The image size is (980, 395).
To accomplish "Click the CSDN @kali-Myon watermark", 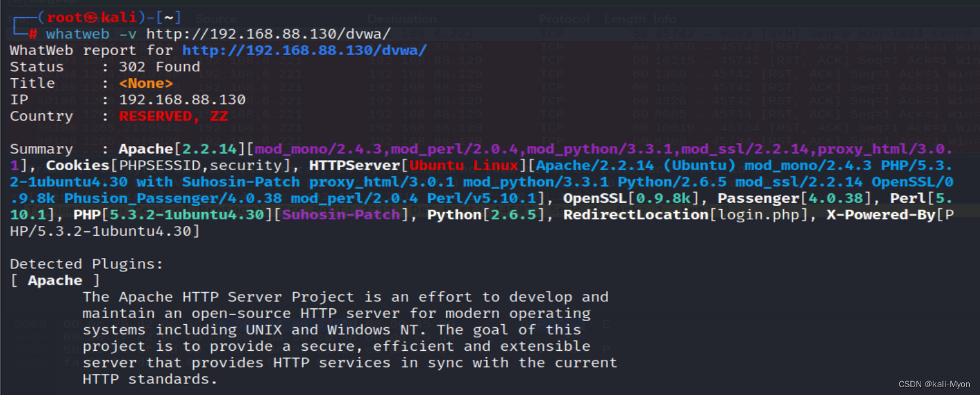I will click(934, 384).
